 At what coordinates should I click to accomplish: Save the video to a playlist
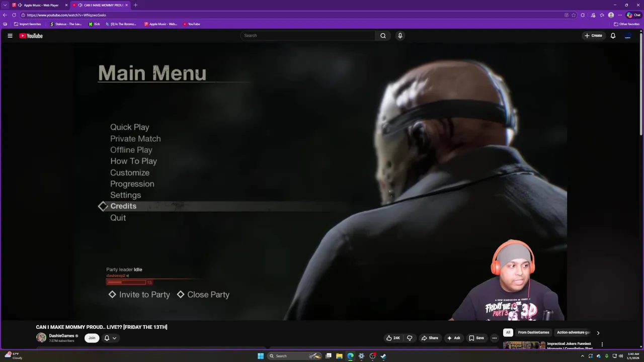coord(476,338)
